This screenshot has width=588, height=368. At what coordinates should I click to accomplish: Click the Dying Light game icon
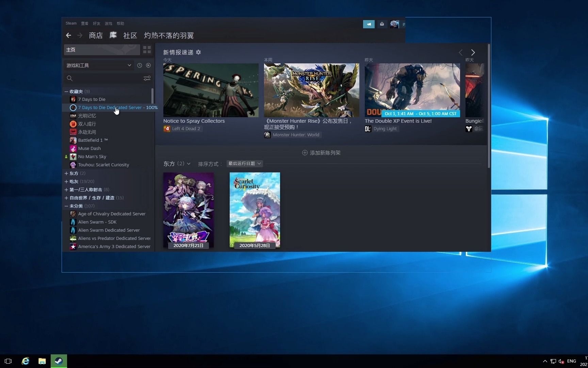coord(368,129)
